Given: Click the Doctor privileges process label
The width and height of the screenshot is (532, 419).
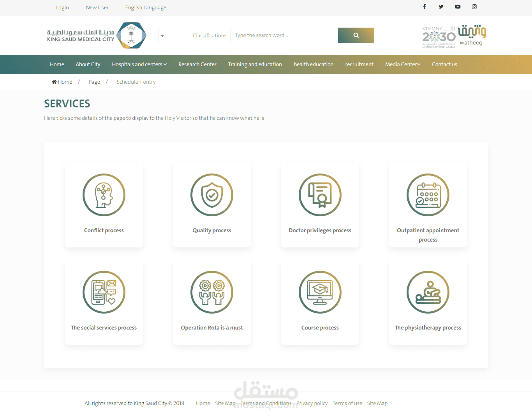Looking at the screenshot, I should point(320,230).
